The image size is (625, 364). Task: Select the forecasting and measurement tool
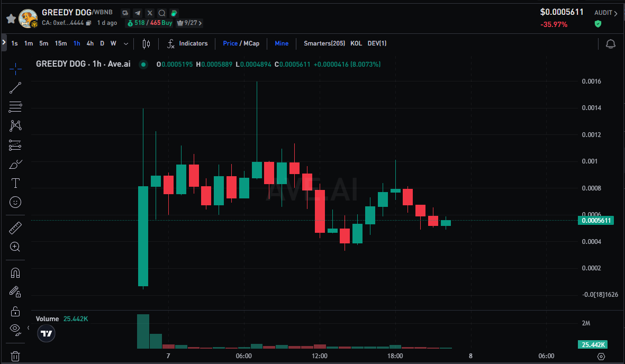(15, 145)
